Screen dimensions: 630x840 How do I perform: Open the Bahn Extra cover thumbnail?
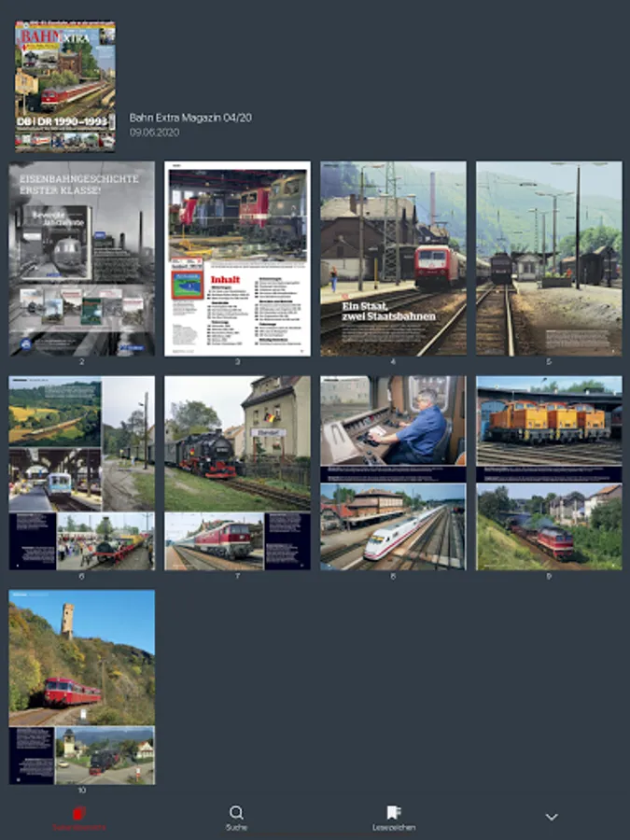tap(65, 86)
